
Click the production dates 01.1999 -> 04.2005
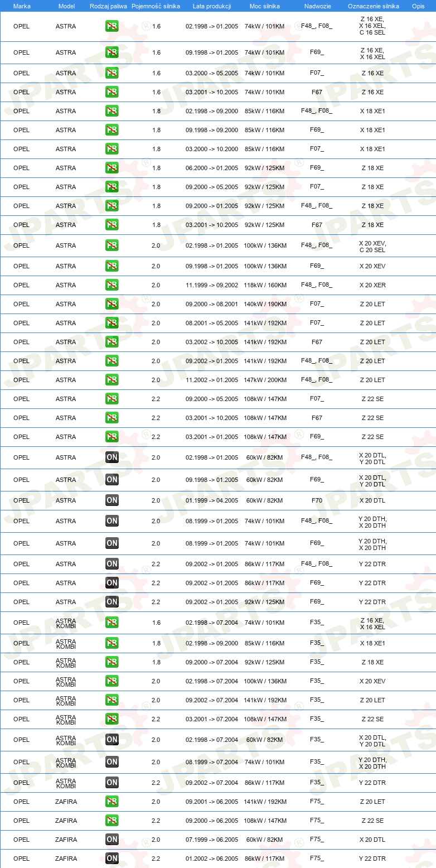[212, 500]
